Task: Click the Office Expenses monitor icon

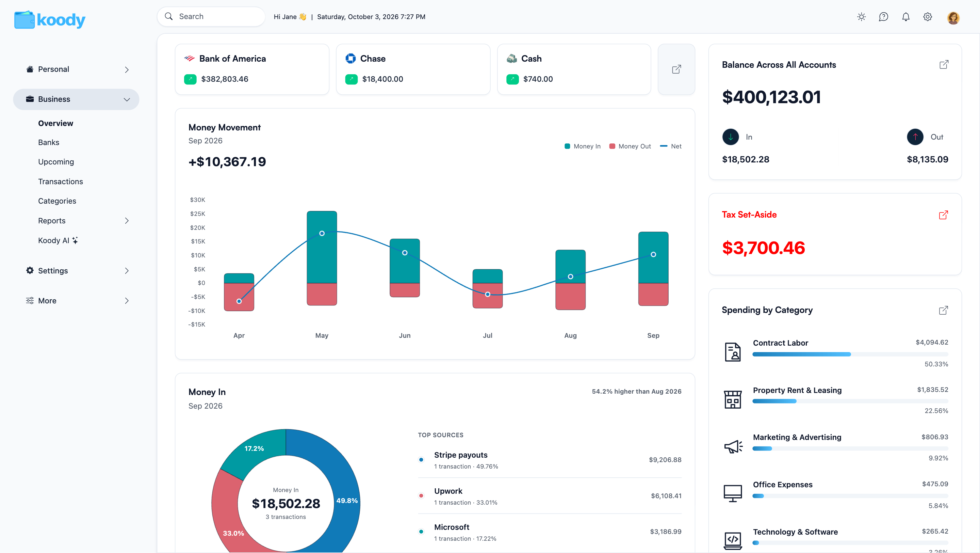Action: (x=733, y=494)
